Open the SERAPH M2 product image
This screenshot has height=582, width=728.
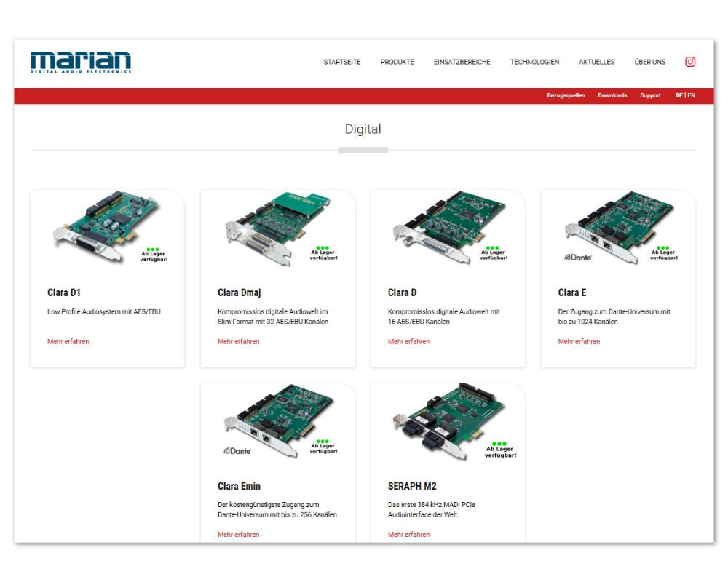pyautogui.click(x=448, y=421)
